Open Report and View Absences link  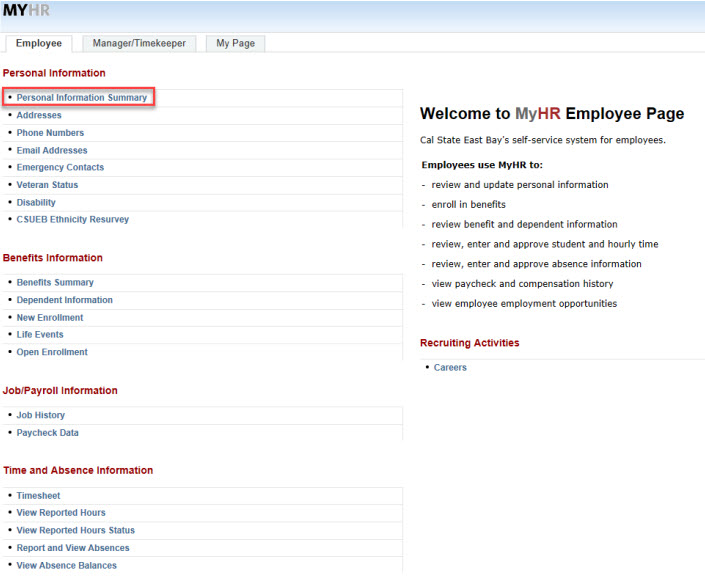tap(73, 548)
